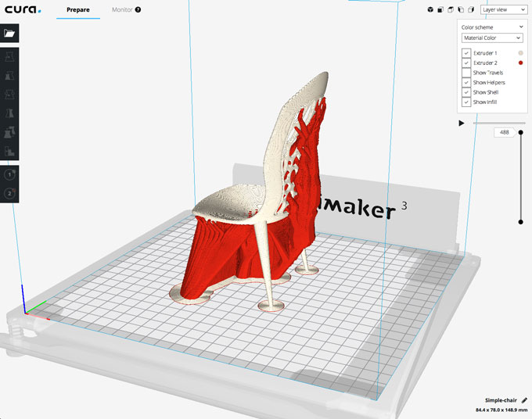Enable the Show Travels checkbox
Image resolution: width=532 pixels, height=419 pixels.
point(466,73)
